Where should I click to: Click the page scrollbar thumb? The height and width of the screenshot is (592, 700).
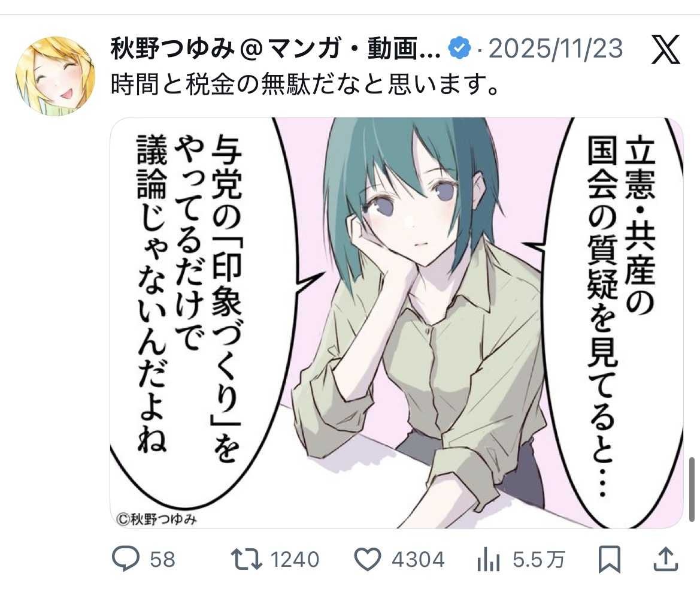tap(692, 489)
